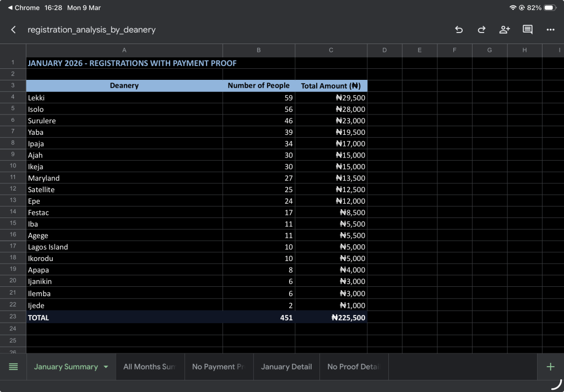564x392 pixels.
Task: Tap the back arrow to exit spreadsheet
Action: (x=13, y=30)
